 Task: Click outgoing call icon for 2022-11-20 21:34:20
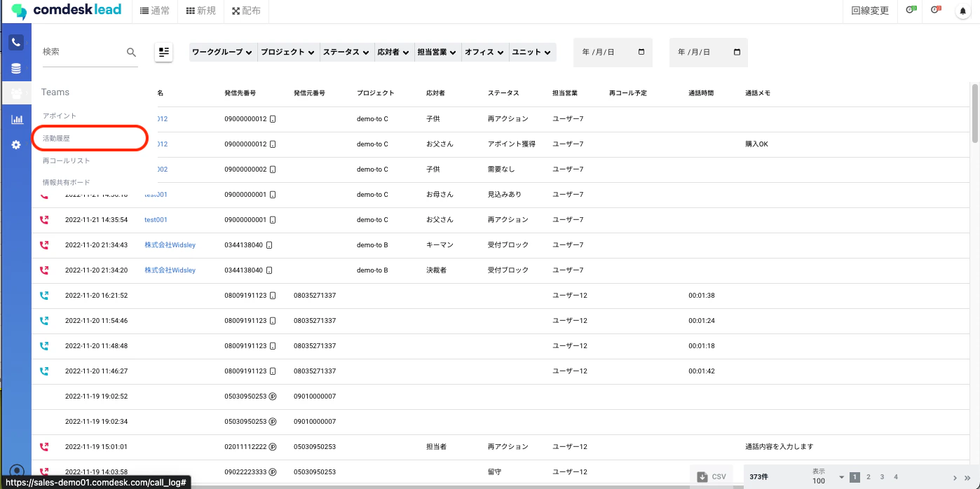[x=44, y=270]
